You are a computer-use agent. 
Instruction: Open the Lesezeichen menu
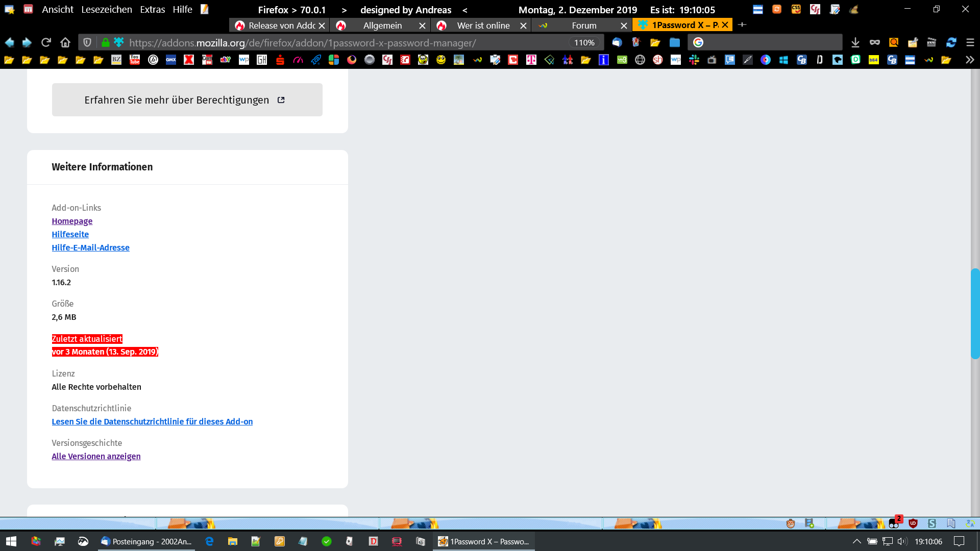[x=106, y=9]
